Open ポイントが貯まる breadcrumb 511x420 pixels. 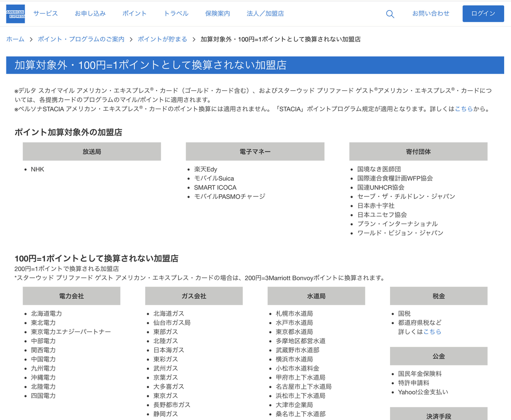tap(162, 39)
